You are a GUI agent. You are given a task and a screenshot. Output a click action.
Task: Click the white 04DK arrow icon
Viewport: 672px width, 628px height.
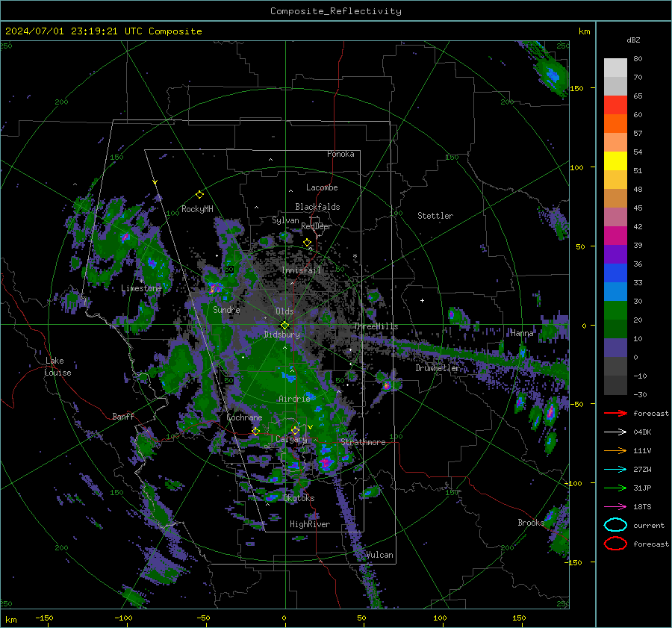(615, 432)
